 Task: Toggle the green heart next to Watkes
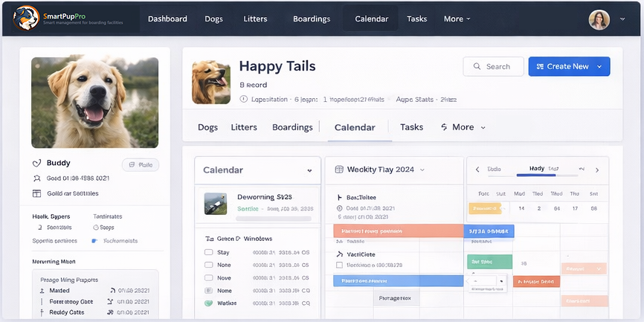[x=209, y=303]
